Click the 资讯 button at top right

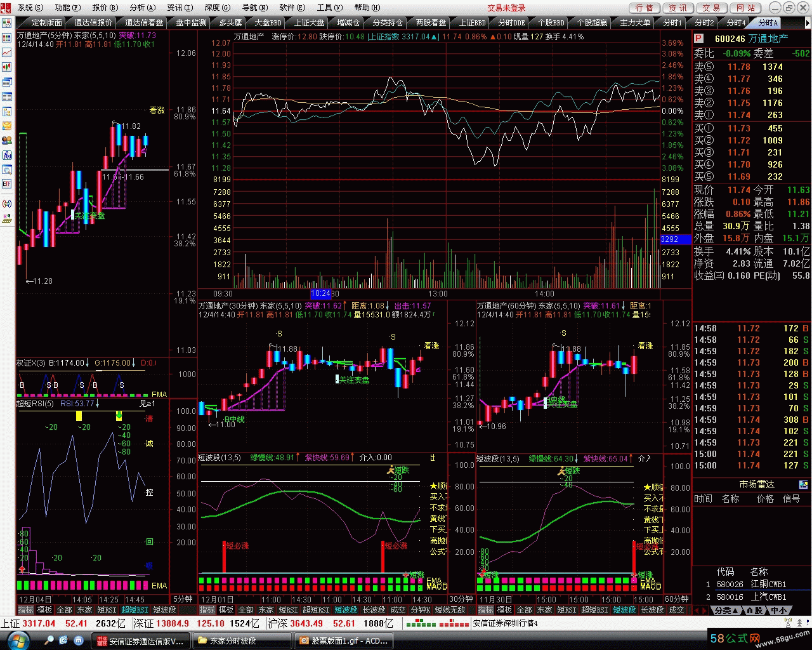click(x=678, y=8)
